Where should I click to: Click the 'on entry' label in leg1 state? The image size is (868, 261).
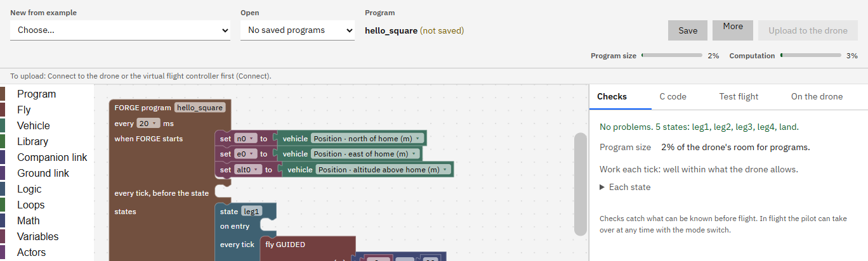click(x=235, y=226)
